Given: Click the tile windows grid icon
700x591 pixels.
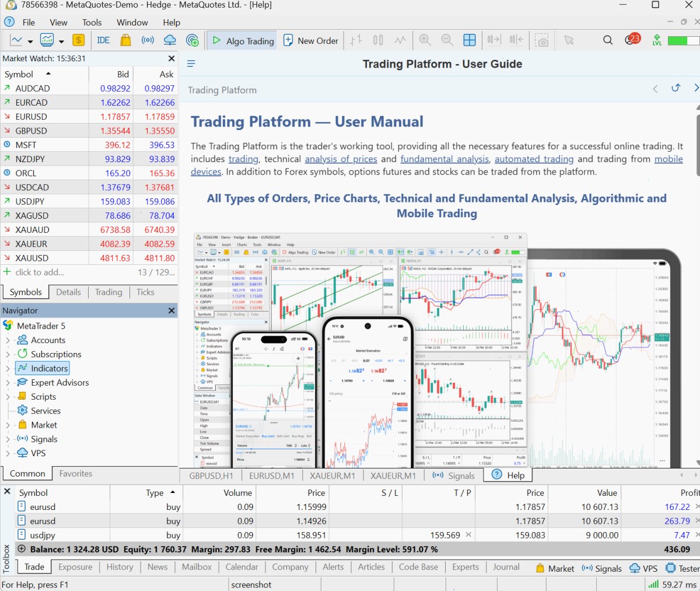Looking at the screenshot, I should pyautogui.click(x=470, y=40).
